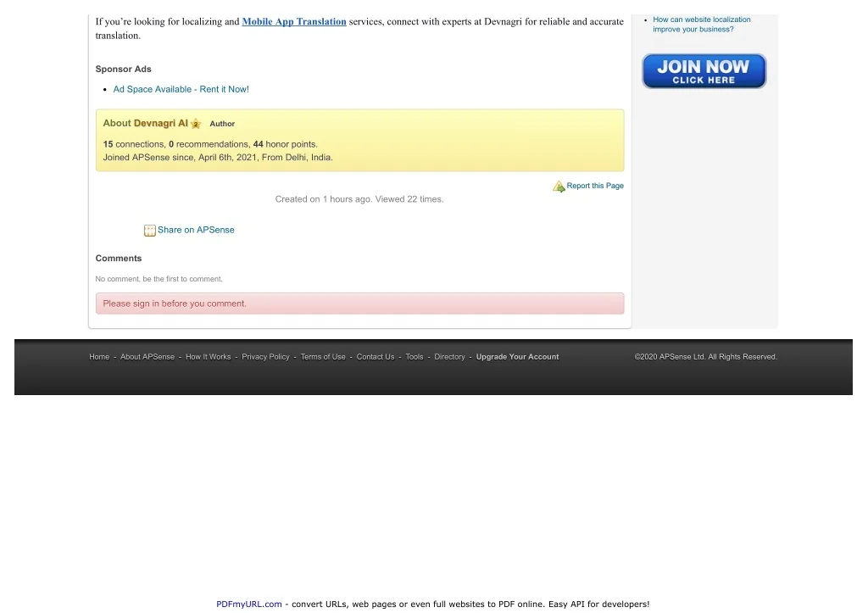
Task: Click the Report this Page link
Action: tap(595, 187)
